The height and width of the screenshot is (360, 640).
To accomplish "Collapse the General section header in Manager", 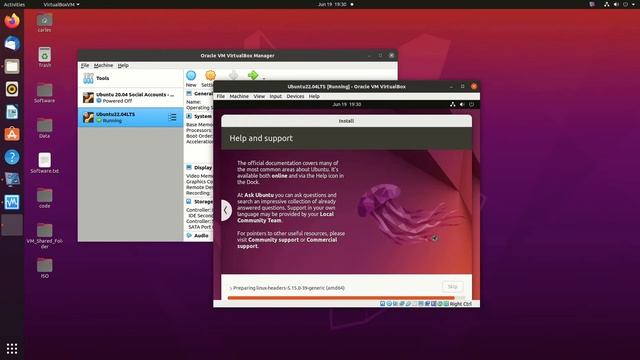I will pyautogui.click(x=199, y=93).
